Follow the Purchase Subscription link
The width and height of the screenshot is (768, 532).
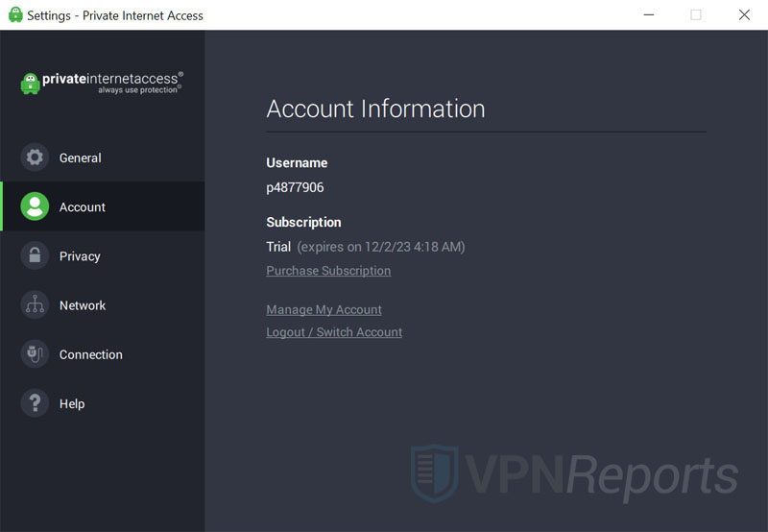(328, 271)
